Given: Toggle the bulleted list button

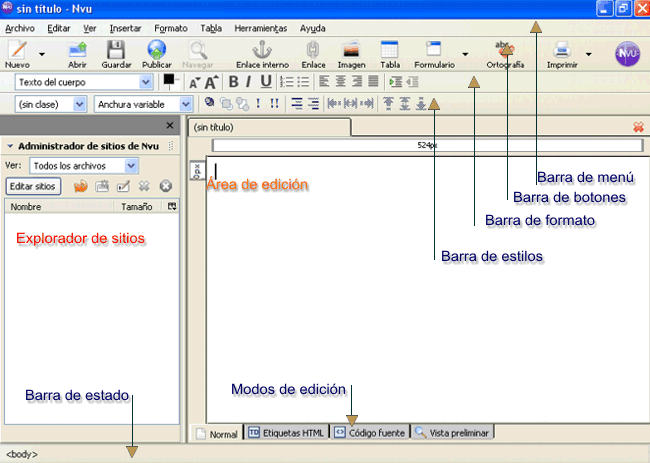Looking at the screenshot, I should 303,82.
